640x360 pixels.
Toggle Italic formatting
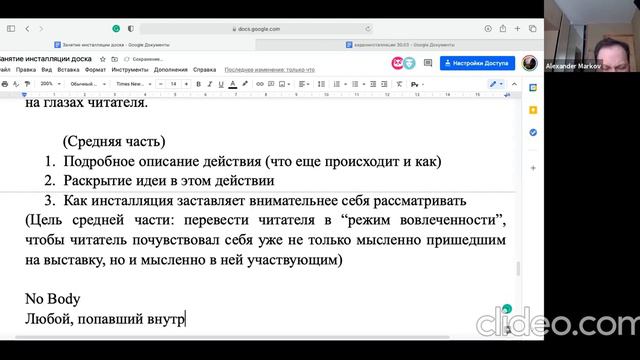tap(210, 84)
